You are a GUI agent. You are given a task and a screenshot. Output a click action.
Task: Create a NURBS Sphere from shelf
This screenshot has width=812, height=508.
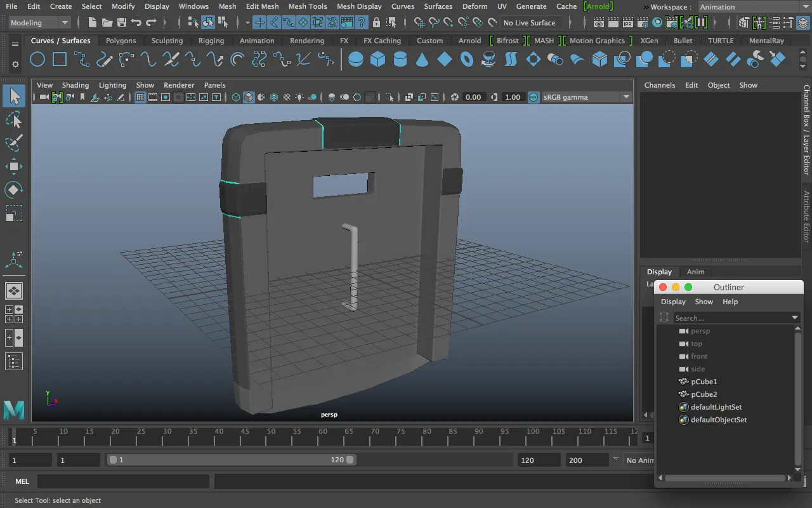pos(356,60)
